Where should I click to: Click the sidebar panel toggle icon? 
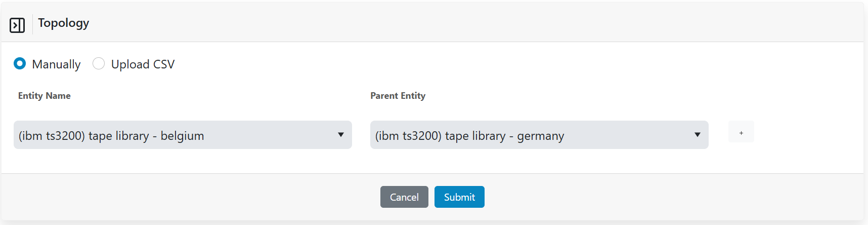[x=17, y=25]
